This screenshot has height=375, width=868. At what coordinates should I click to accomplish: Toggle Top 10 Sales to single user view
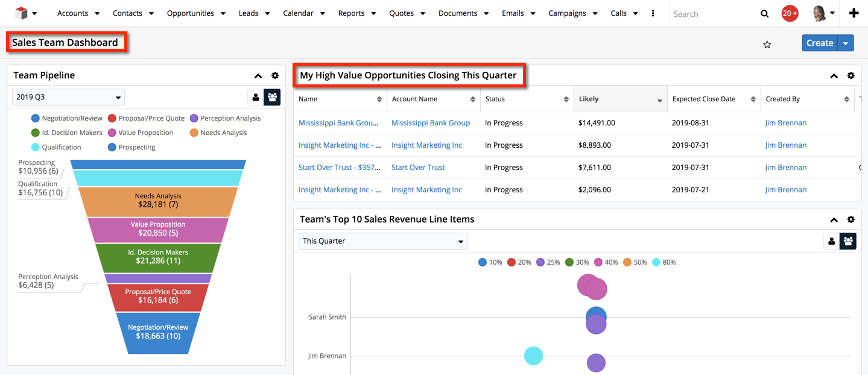pyautogui.click(x=831, y=241)
